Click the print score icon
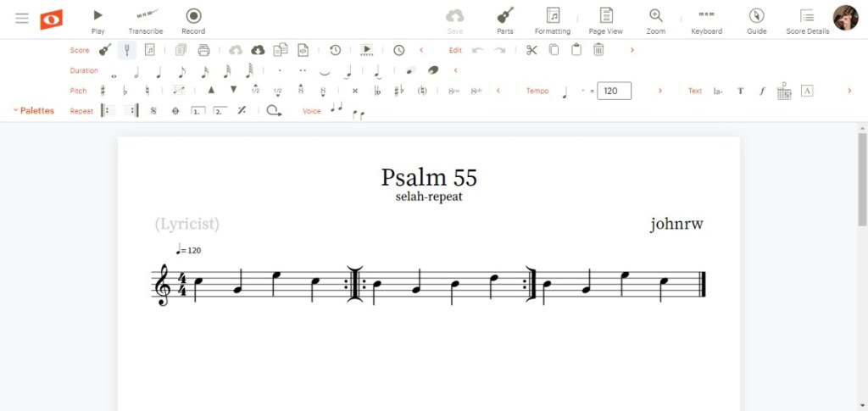 click(203, 50)
